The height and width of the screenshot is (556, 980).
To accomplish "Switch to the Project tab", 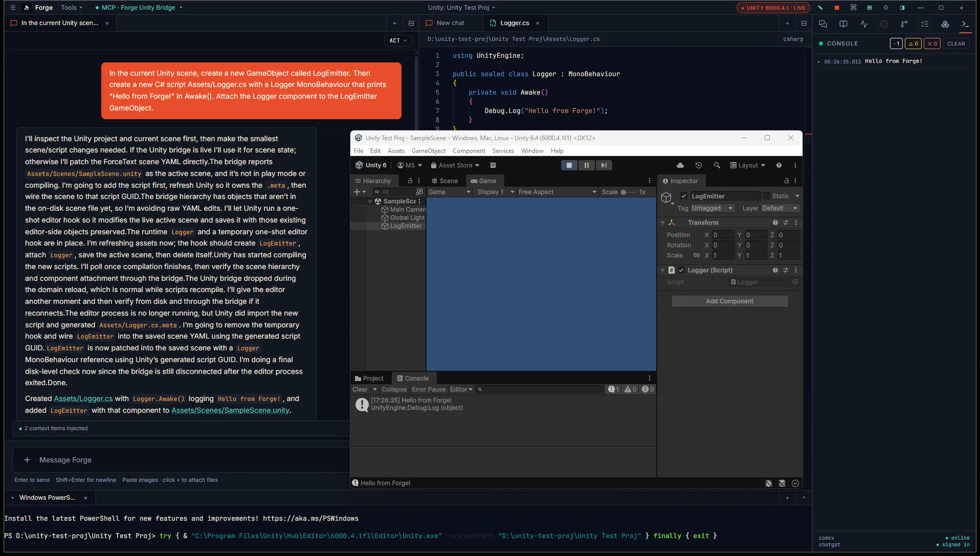I will pos(369,379).
